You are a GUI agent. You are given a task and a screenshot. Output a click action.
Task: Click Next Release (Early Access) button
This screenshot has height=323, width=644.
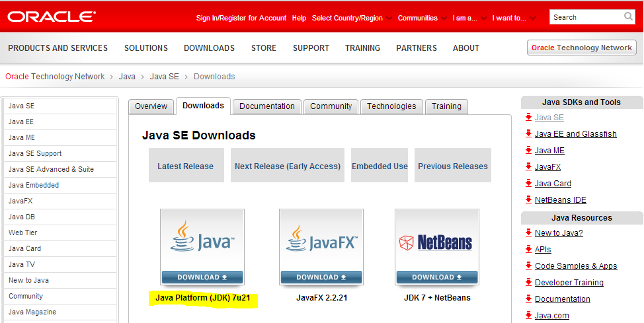tap(287, 165)
